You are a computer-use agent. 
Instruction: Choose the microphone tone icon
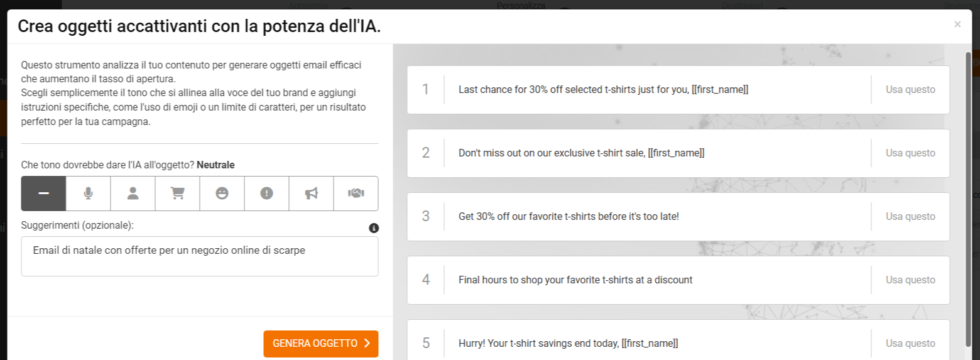tap(88, 194)
